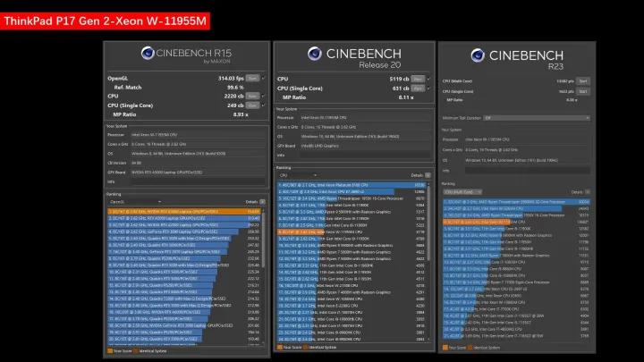The image size is (644, 362).
Task: Run the CPU (Single Core) test in Release 20
Action: coord(419,88)
